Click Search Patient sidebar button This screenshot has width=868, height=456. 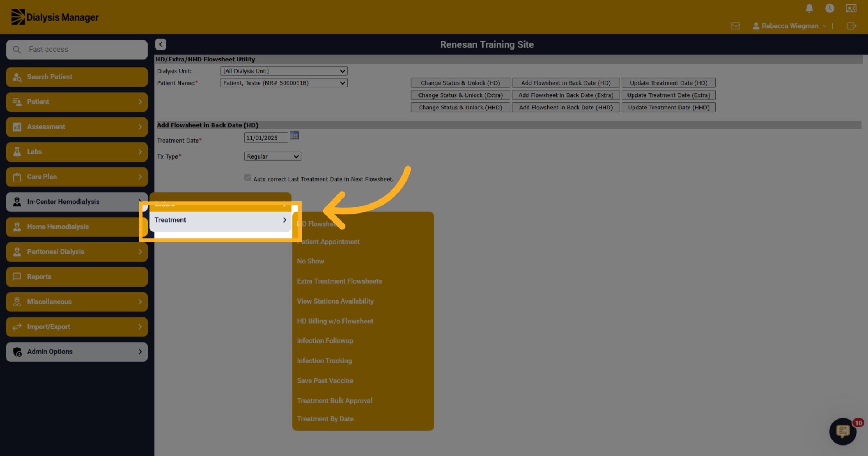pos(77,77)
